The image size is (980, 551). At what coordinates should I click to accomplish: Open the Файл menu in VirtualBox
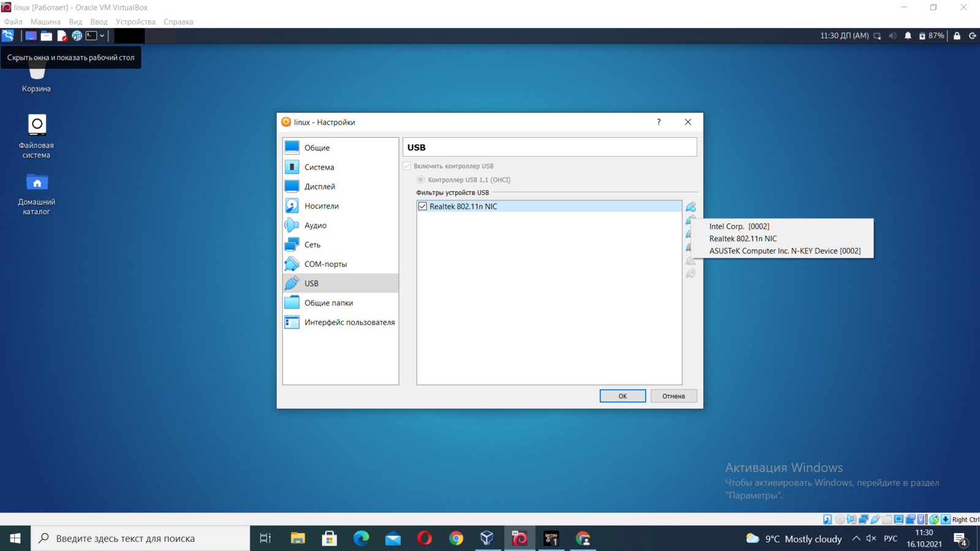13,21
